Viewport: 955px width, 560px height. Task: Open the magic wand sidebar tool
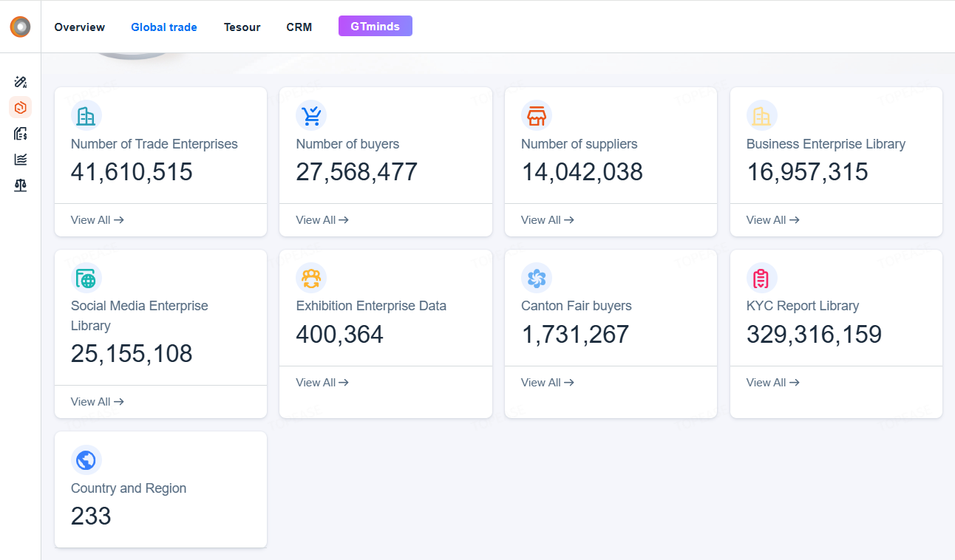(21, 81)
